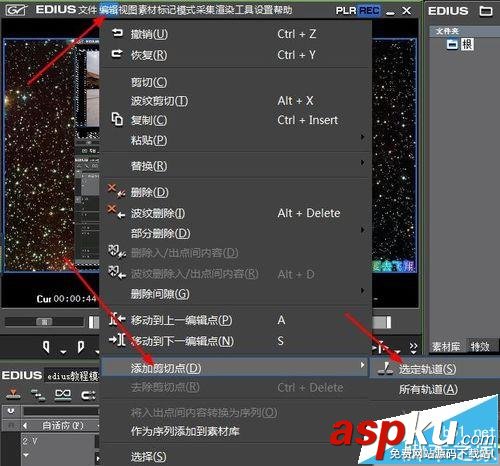Image resolution: width=500 pixels, height=466 pixels.
Task: Click the cut point icon beside 选定轨道(S)
Action: pos(386,369)
